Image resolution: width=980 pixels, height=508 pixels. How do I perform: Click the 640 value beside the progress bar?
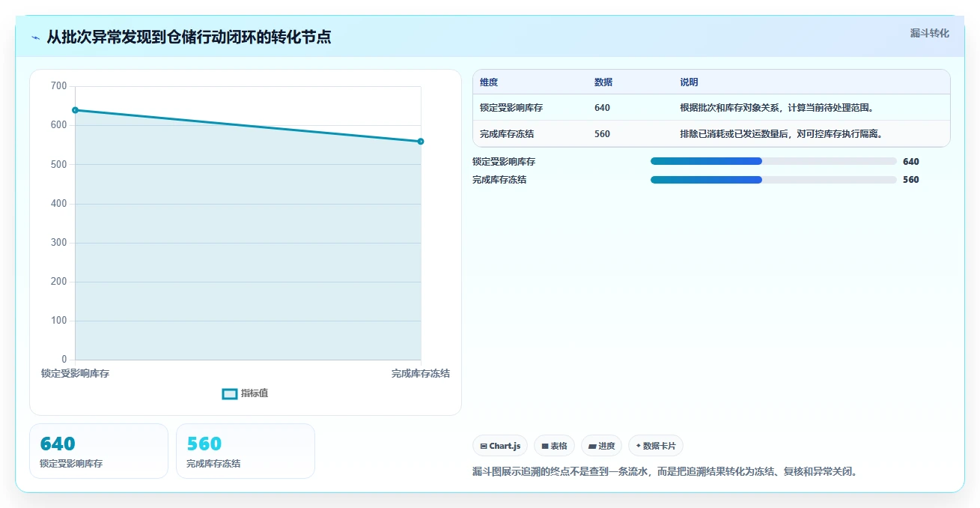[x=911, y=161]
